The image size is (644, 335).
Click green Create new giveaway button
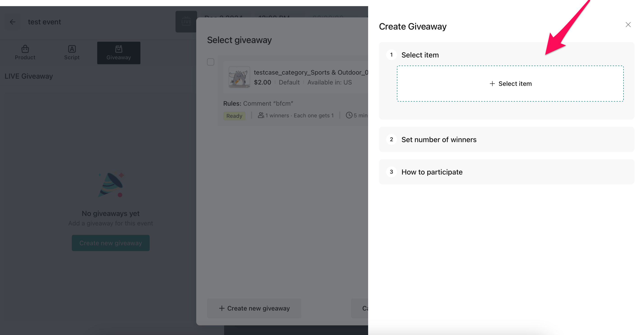(110, 243)
